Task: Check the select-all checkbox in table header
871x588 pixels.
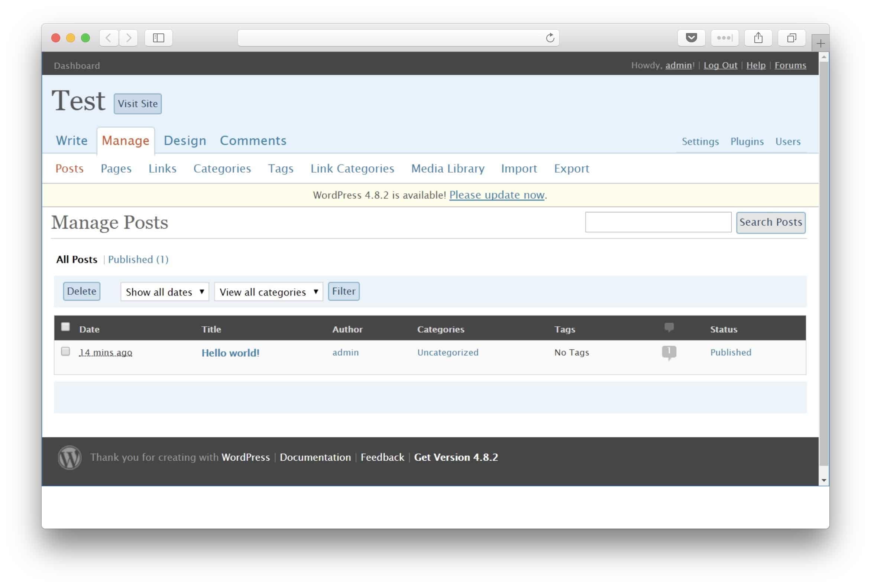Action: [x=66, y=327]
